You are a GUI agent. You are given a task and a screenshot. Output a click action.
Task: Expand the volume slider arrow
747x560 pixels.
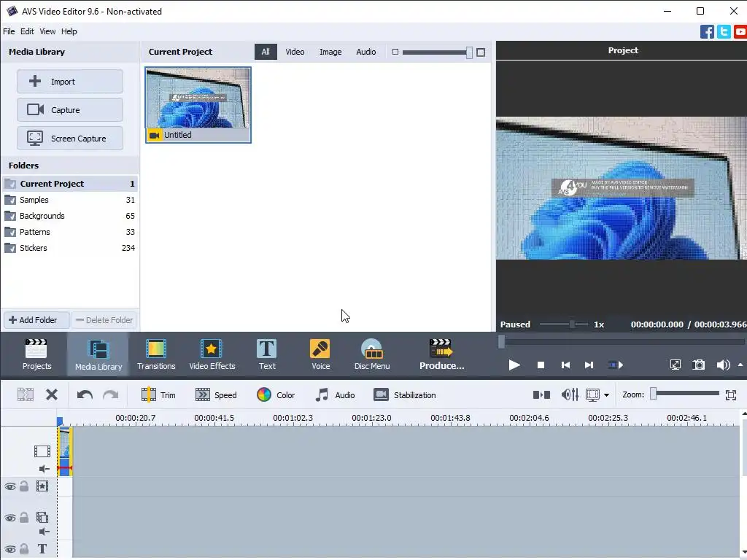(x=740, y=365)
